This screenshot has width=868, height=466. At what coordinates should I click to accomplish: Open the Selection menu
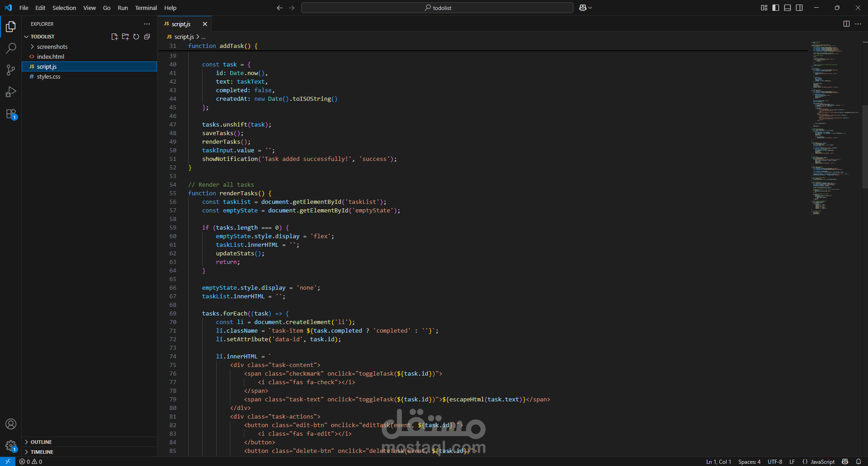(x=64, y=8)
